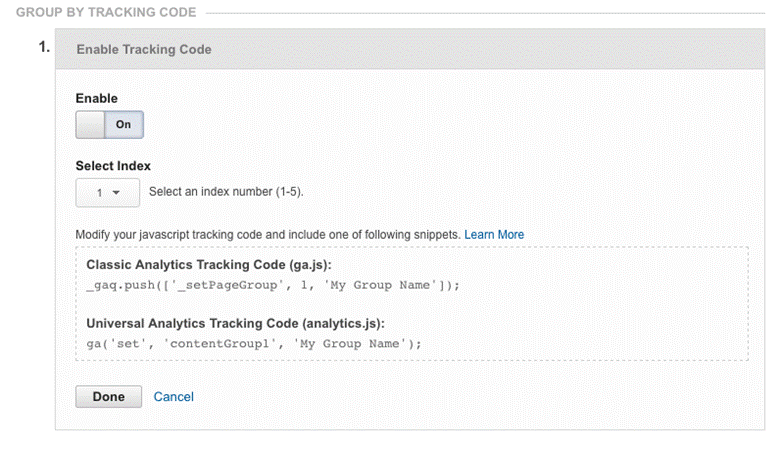
Task: Click the step number 1 label
Action: 44,48
